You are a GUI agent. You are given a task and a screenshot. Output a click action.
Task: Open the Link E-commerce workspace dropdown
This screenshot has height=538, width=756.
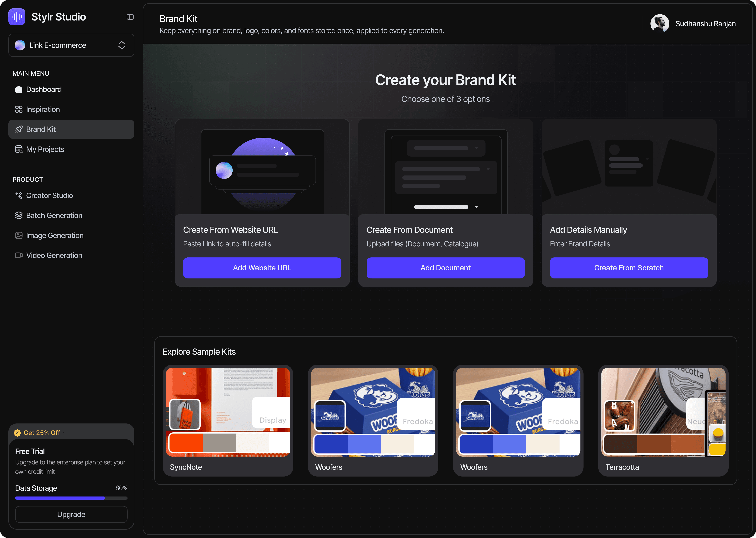71,45
